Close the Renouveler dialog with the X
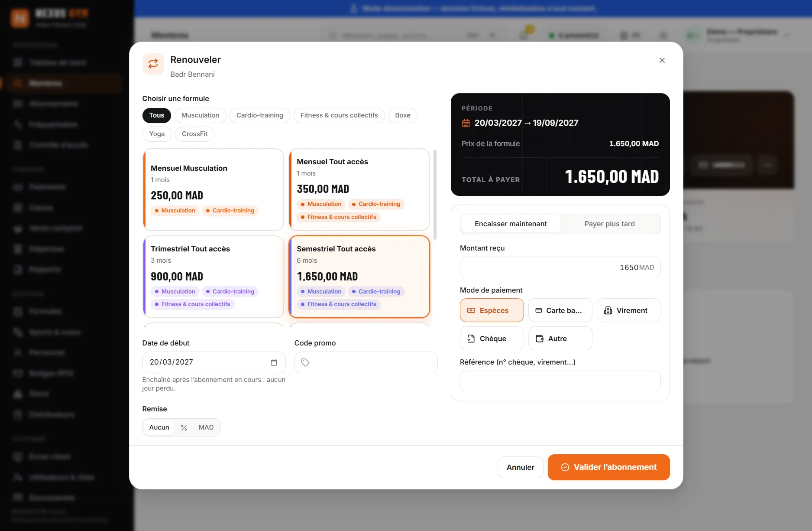Image resolution: width=812 pixels, height=531 pixels. point(662,60)
